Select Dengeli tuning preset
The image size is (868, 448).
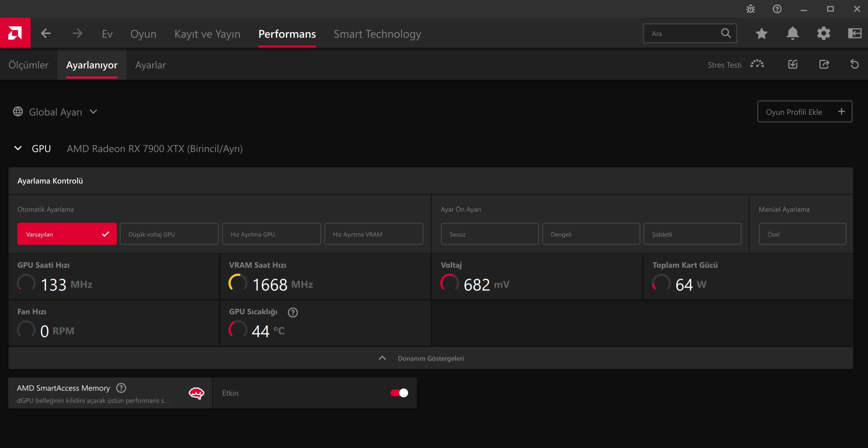[591, 234]
